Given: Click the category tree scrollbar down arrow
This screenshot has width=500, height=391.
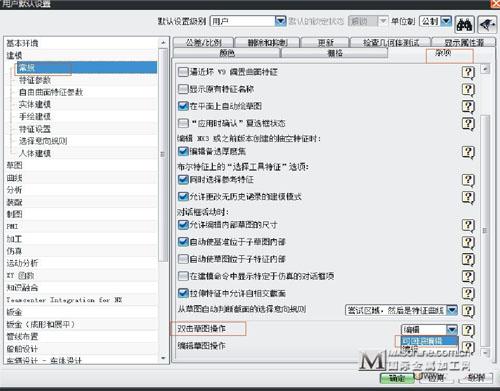Looking at the screenshot, I should tap(163, 358).
